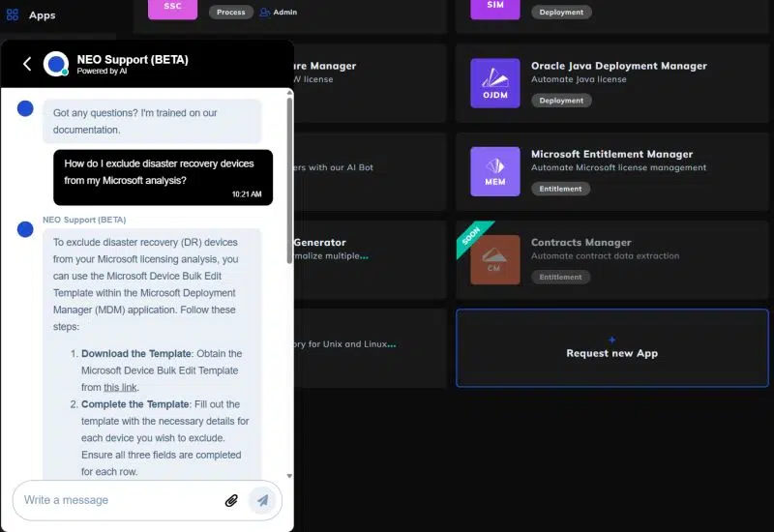Click the Oracle Java Deployment Manager title
774x532 pixels.
coord(619,66)
